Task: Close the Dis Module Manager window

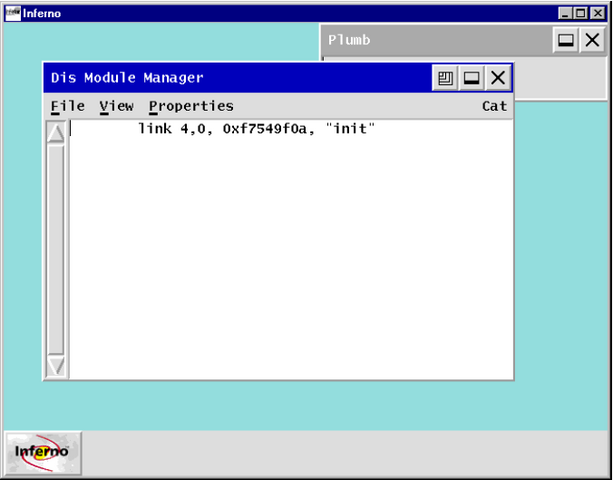Action: (x=498, y=78)
